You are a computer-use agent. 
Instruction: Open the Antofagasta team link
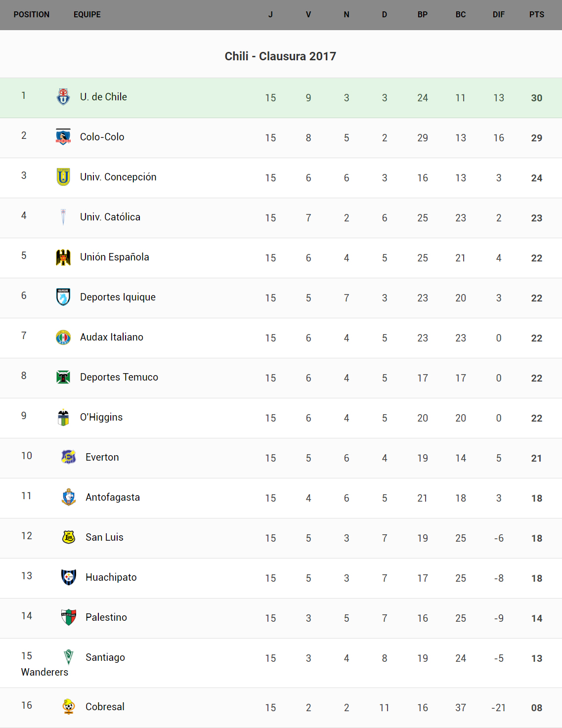113,497
